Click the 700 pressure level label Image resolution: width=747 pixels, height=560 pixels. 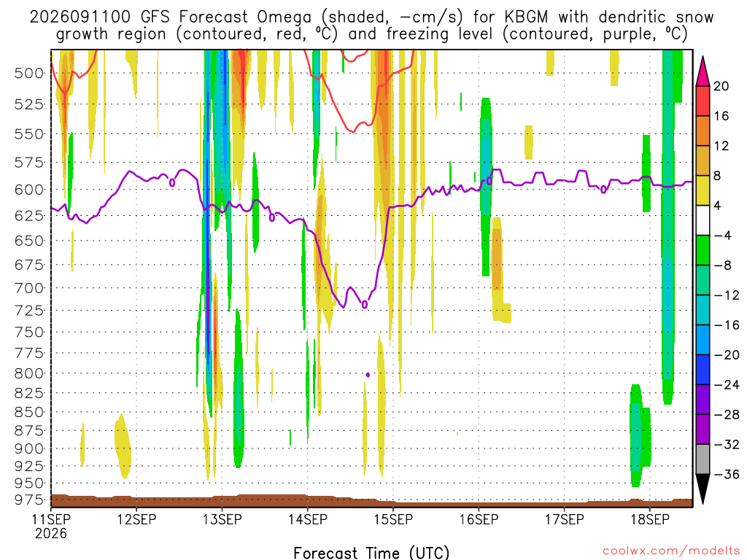29,287
